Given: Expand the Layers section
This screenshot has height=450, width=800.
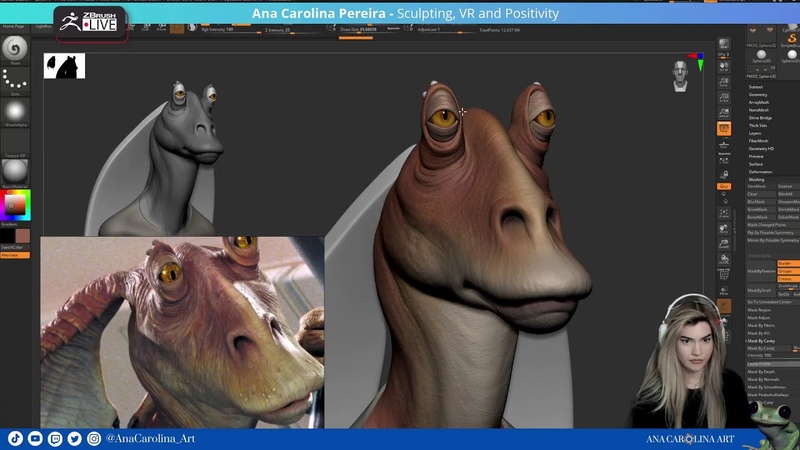Looking at the screenshot, I should point(755,133).
